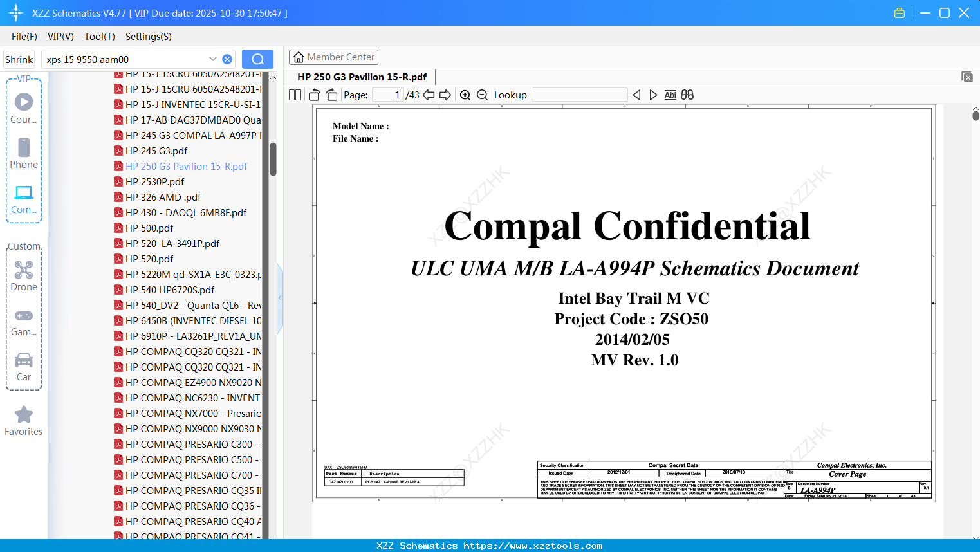
Task: Click the document viewer scrollbar thumb
Action: click(x=975, y=115)
